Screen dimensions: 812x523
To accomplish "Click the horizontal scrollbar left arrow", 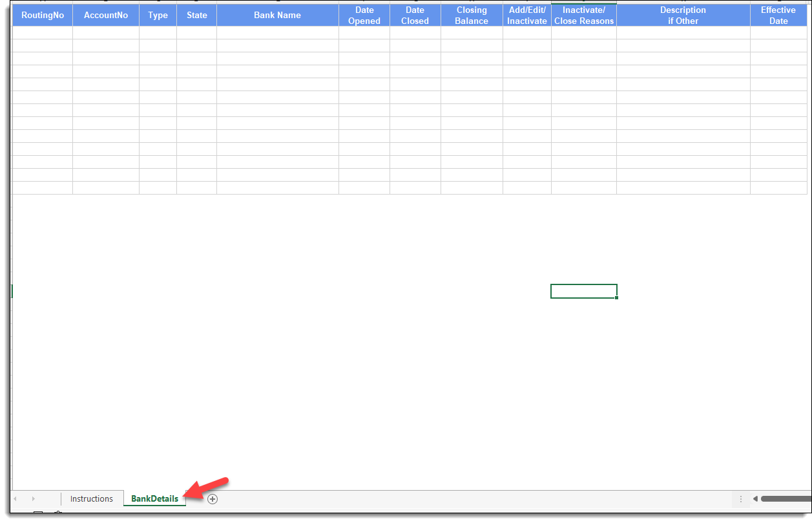I will tap(755, 498).
